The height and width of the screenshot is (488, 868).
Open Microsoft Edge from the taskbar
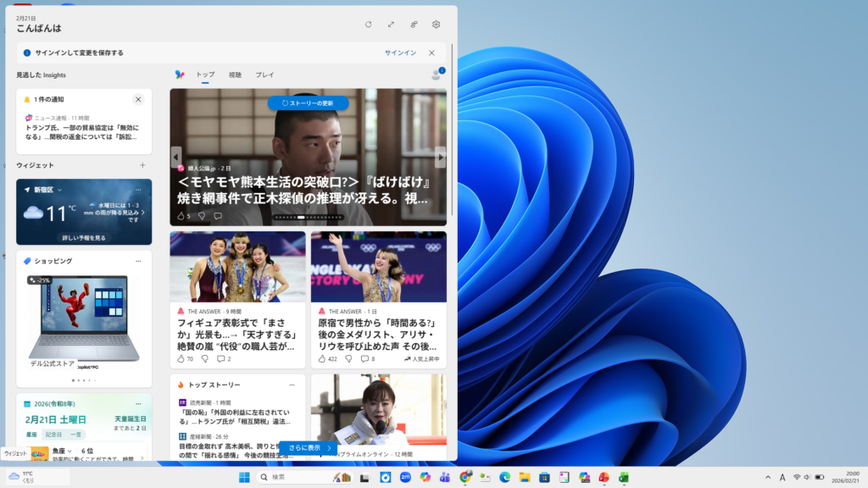click(x=505, y=477)
